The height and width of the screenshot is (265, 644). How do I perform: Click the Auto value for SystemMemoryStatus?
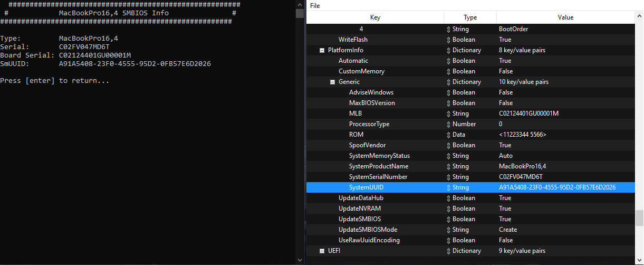coord(506,156)
